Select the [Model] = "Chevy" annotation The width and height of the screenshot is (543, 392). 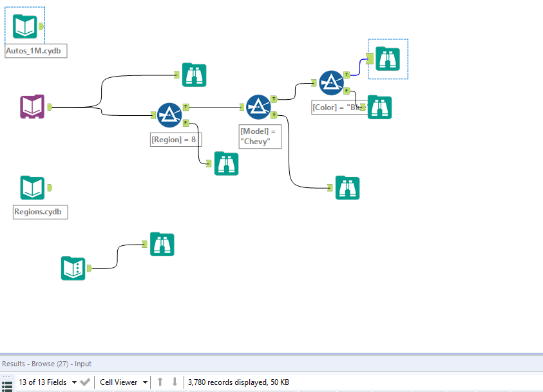(260, 136)
